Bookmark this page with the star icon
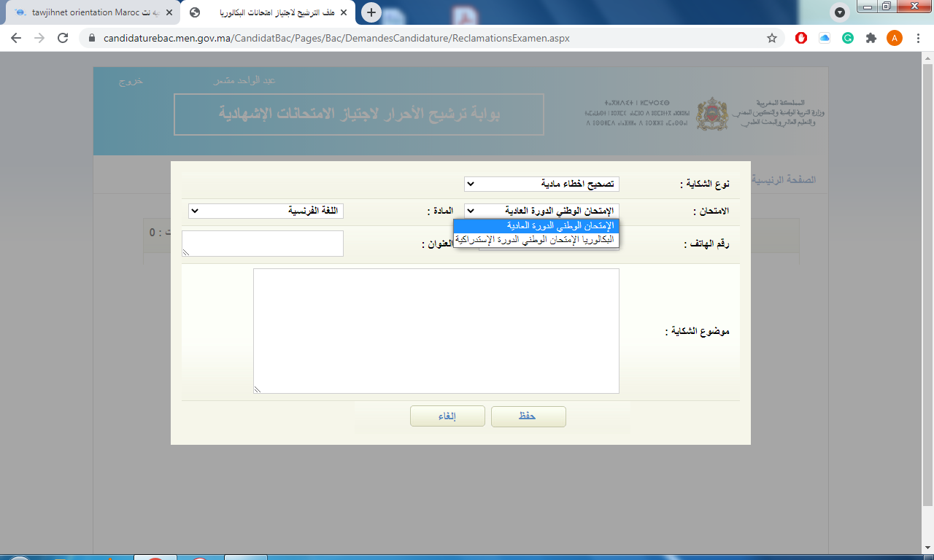The image size is (934, 560). (x=771, y=38)
